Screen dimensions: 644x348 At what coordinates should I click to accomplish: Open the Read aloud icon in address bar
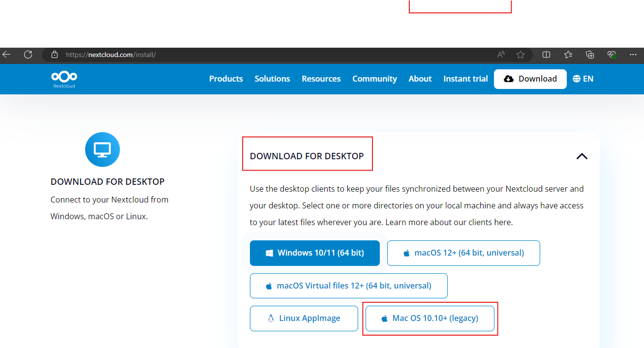tap(501, 55)
